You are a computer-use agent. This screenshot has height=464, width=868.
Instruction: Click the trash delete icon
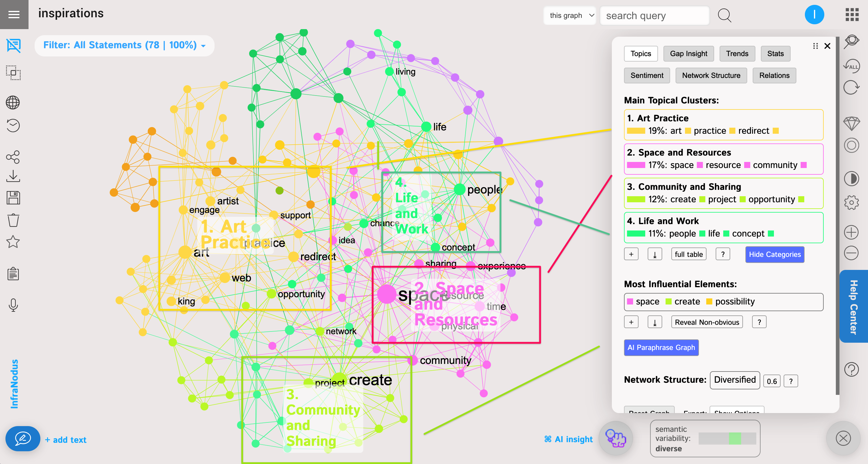click(13, 220)
